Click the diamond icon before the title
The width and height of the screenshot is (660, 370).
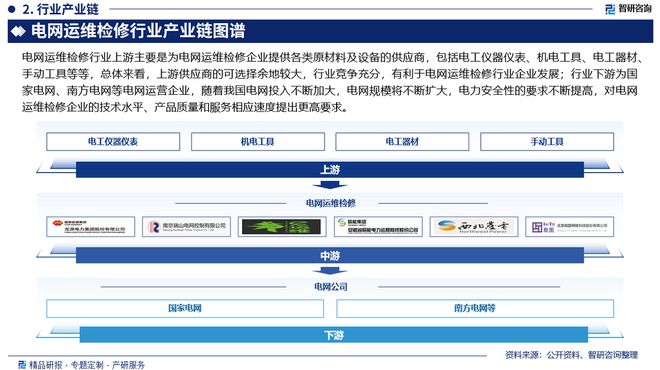tap(18, 32)
